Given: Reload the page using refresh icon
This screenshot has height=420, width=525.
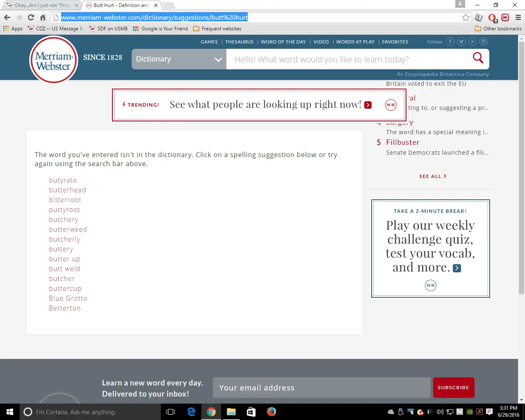Looking at the screenshot, I should [31, 17].
